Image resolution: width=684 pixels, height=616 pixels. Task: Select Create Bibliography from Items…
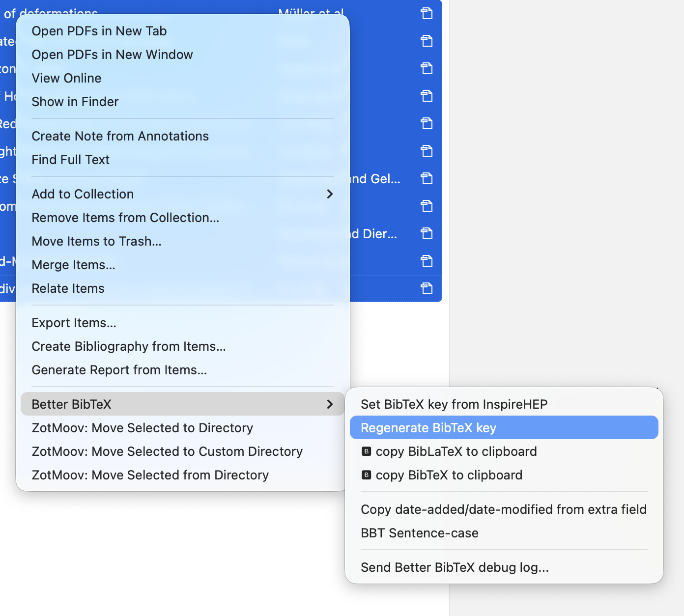(x=182, y=346)
